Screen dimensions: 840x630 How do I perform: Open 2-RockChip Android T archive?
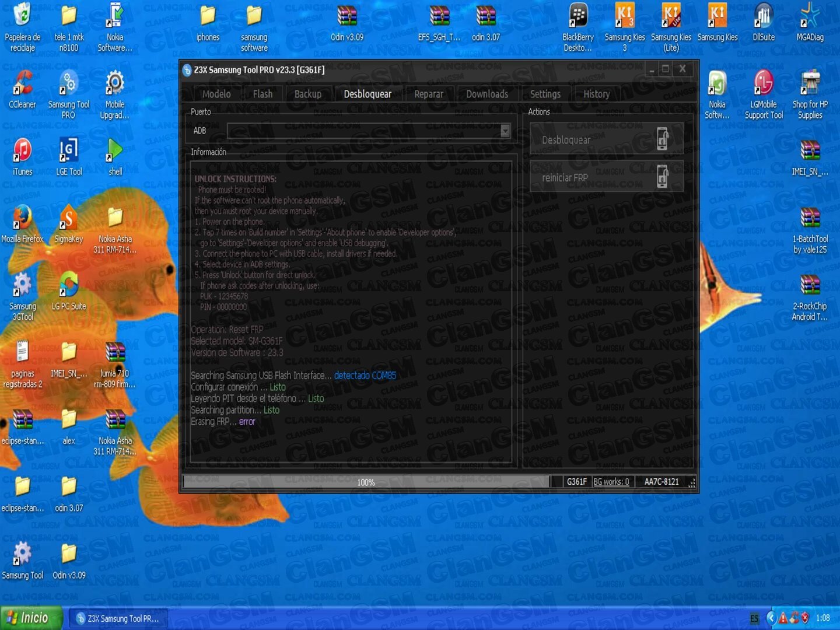[810, 296]
